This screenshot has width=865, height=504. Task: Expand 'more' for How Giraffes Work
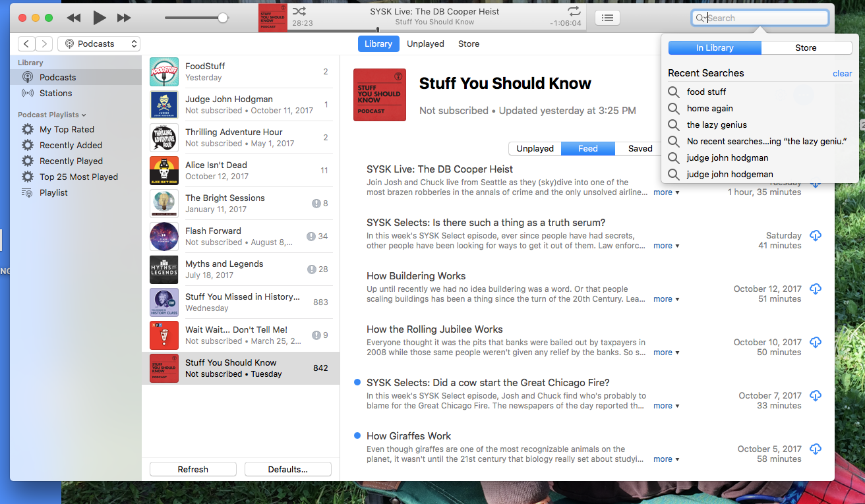tap(666, 459)
